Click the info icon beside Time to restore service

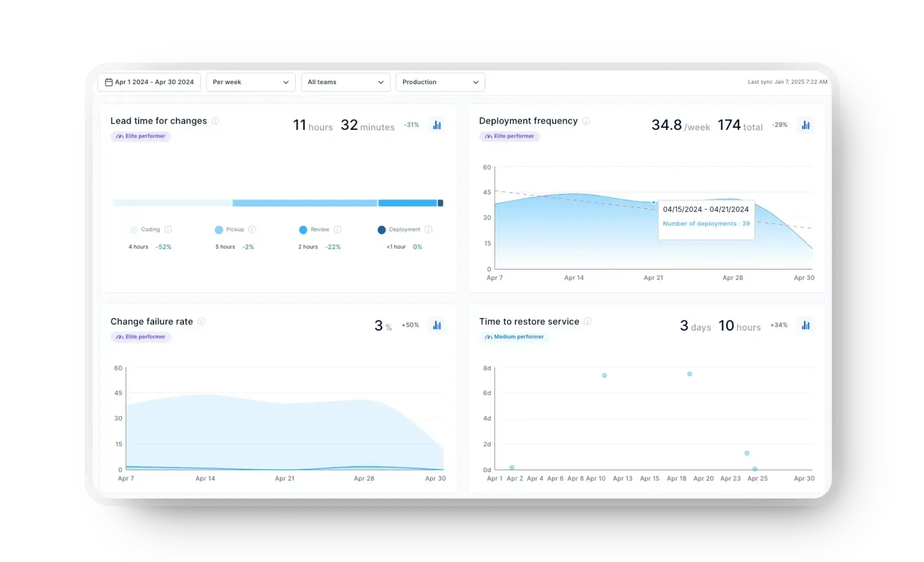tap(588, 321)
